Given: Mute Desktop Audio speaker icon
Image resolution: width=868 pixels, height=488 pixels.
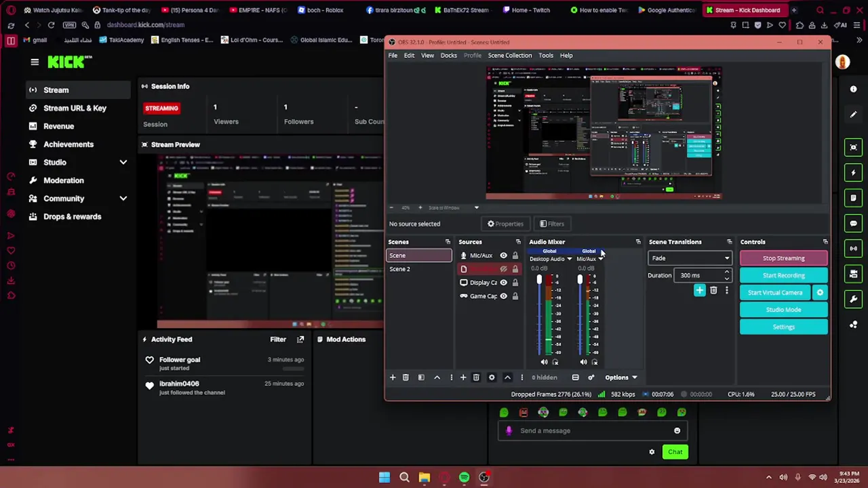Looking at the screenshot, I should (544, 363).
